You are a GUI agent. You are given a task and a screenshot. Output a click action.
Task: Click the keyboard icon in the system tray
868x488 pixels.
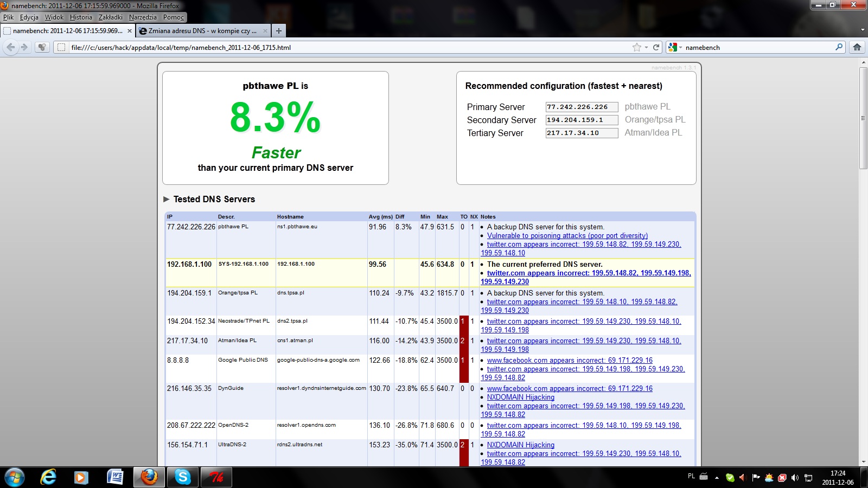click(704, 477)
